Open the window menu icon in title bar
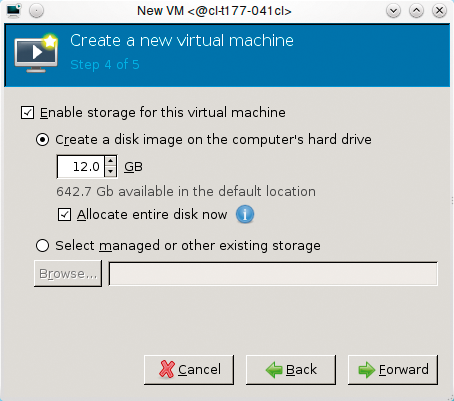Image resolution: width=454 pixels, height=401 pixels. [x=13, y=11]
